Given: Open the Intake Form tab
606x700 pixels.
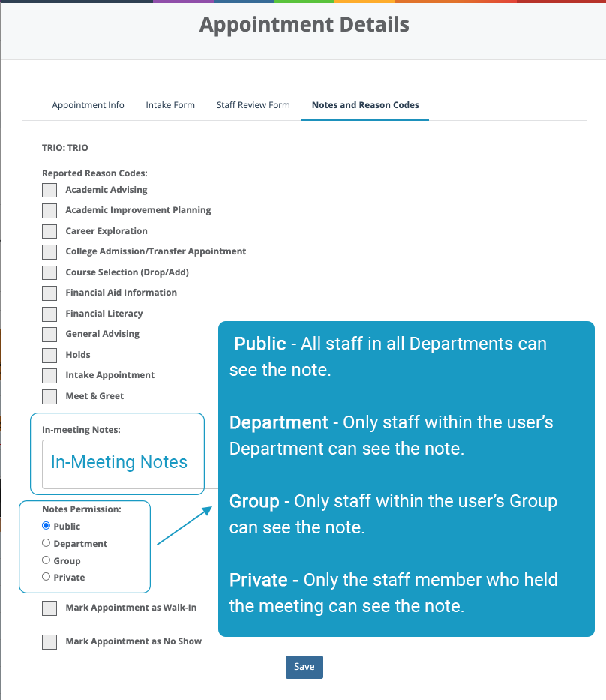Looking at the screenshot, I should click(x=170, y=105).
